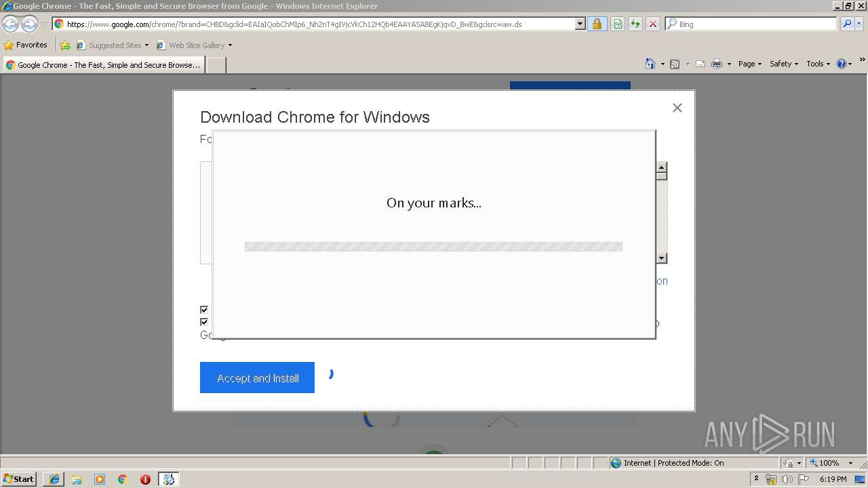
Task: Click the status bar security shield icon
Action: [789, 463]
